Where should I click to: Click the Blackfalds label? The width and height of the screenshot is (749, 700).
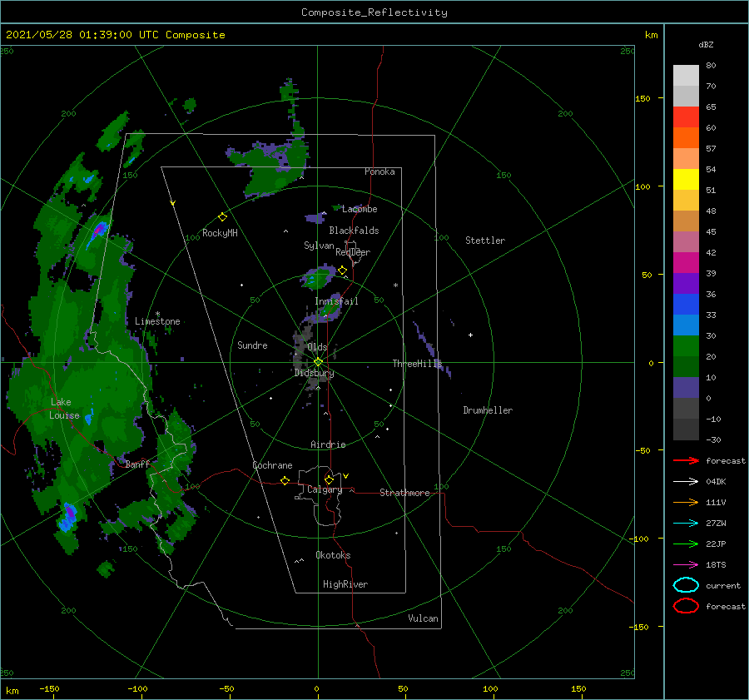tap(354, 231)
